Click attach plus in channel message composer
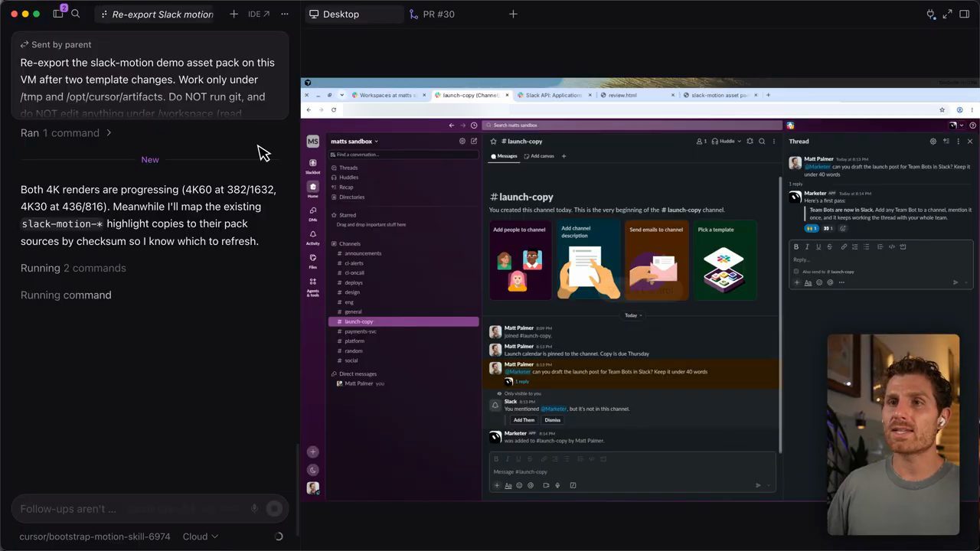Image resolution: width=980 pixels, height=551 pixels. (497, 485)
